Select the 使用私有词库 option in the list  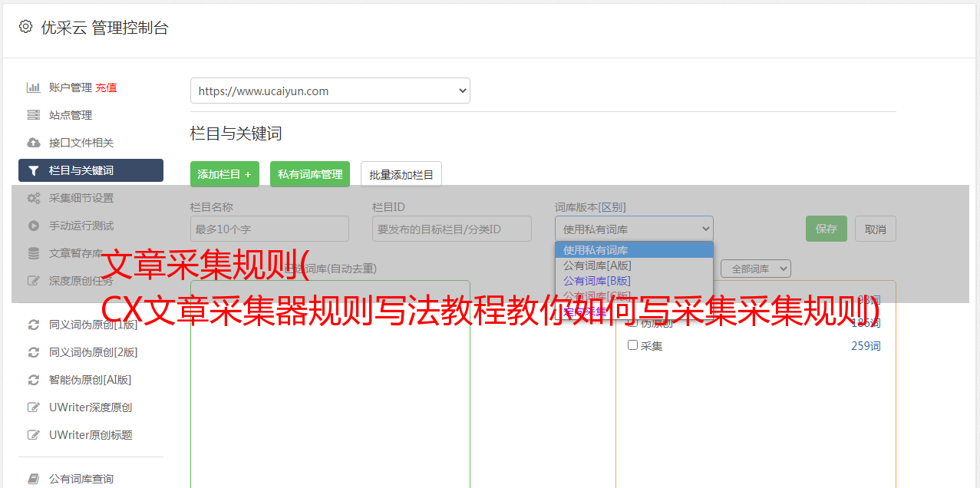(634, 250)
